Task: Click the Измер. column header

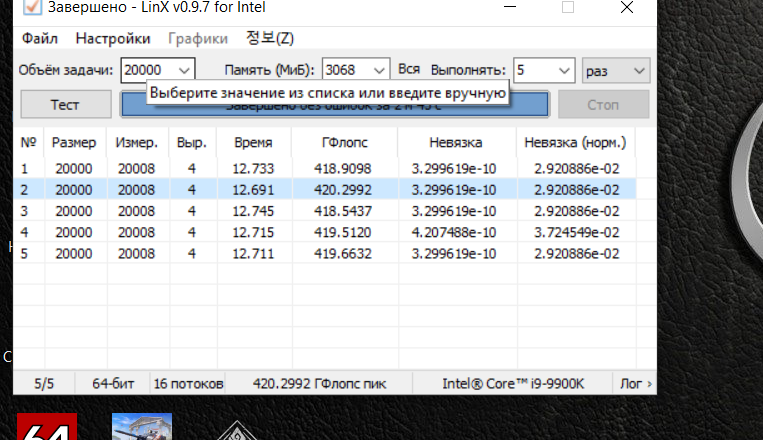Action: 137,143
